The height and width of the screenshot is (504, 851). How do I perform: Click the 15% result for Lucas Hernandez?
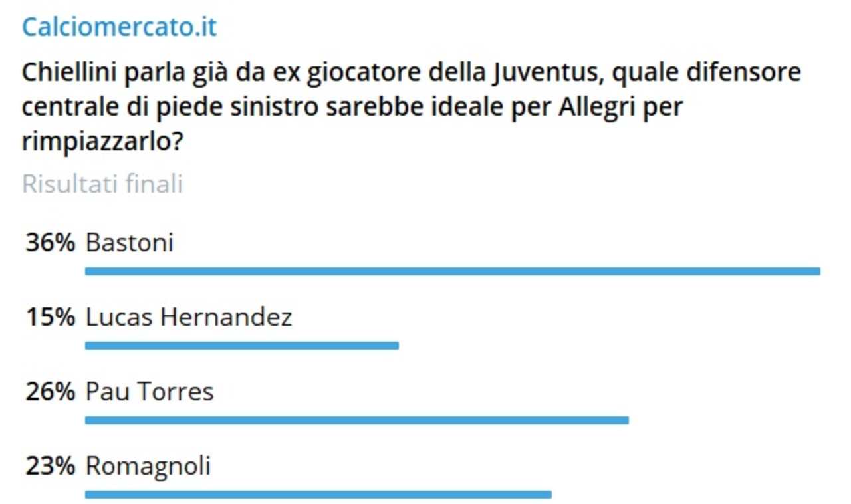point(51,317)
